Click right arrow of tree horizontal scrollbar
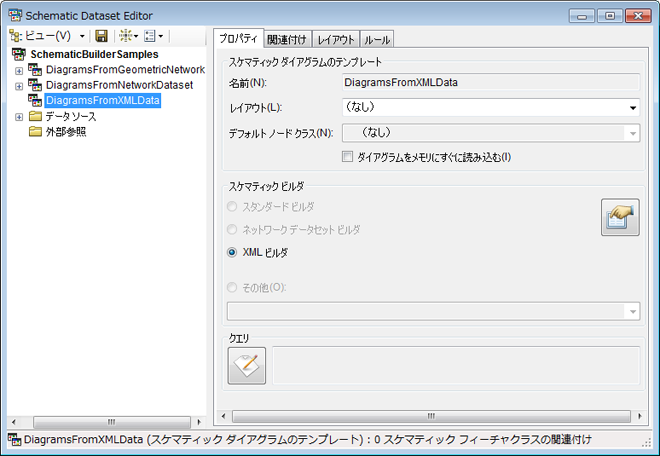Screen dimensions: 660x456 [x=199, y=422]
